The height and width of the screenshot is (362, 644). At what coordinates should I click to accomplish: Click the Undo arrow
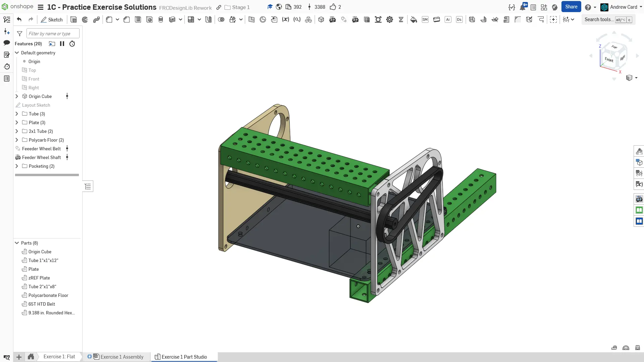19,19
